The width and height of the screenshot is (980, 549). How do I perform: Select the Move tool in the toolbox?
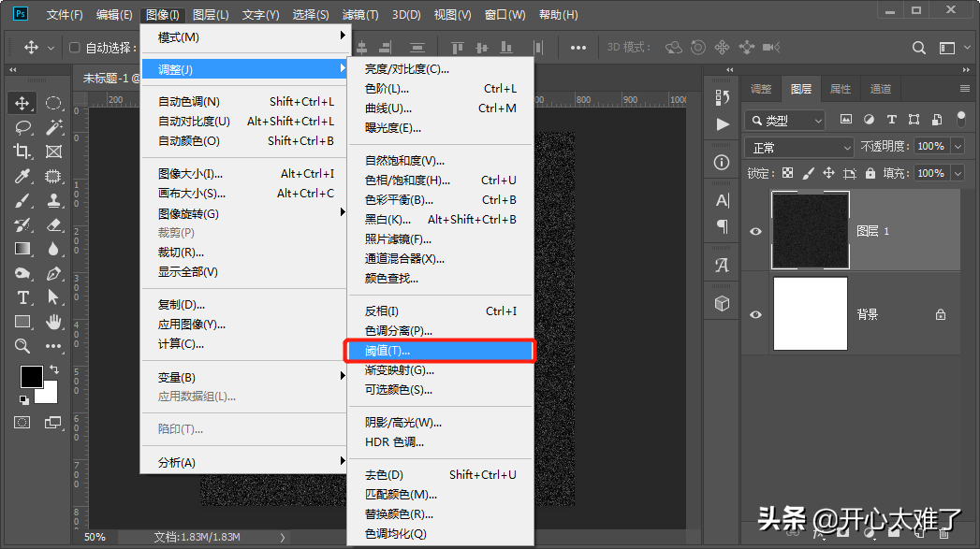click(22, 103)
